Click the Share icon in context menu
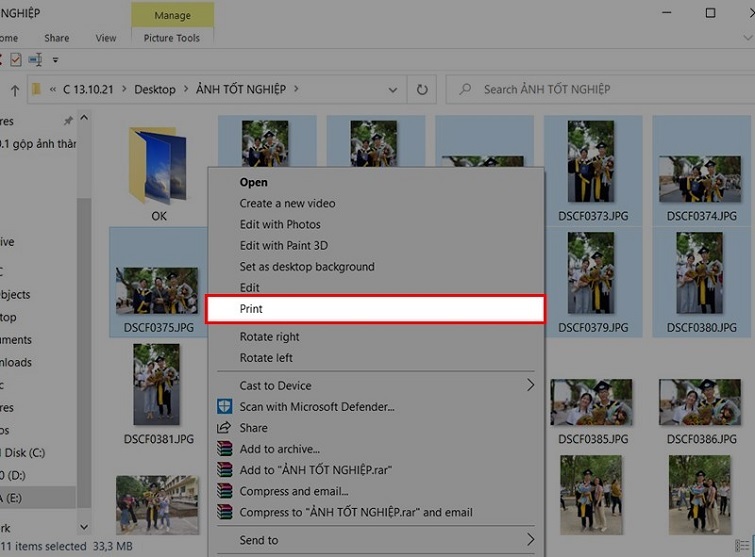The height and width of the screenshot is (557, 755). coord(224,428)
